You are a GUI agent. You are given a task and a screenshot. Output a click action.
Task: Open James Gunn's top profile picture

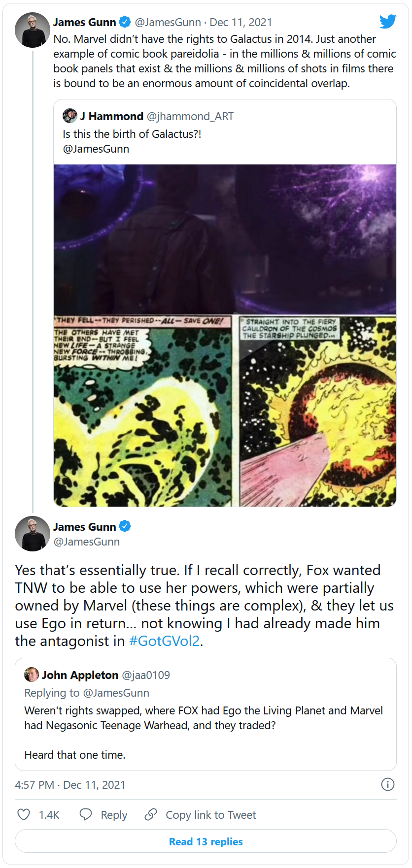[33, 30]
